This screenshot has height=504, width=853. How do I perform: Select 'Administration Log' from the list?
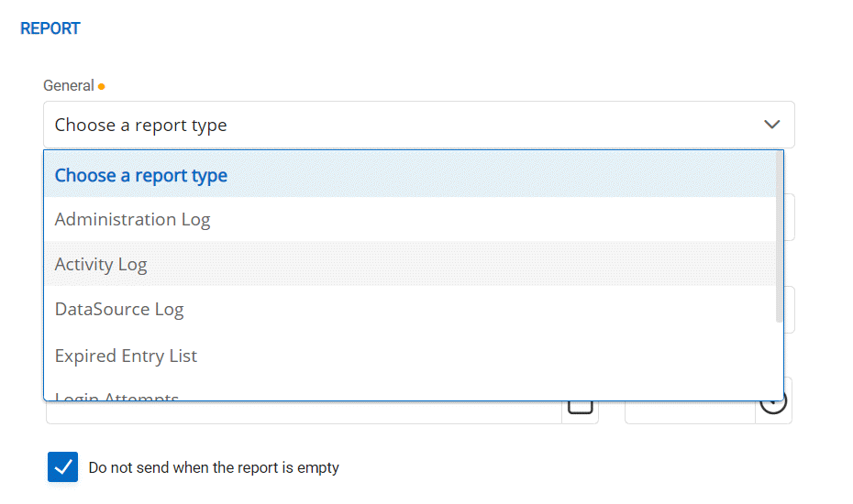[132, 220]
